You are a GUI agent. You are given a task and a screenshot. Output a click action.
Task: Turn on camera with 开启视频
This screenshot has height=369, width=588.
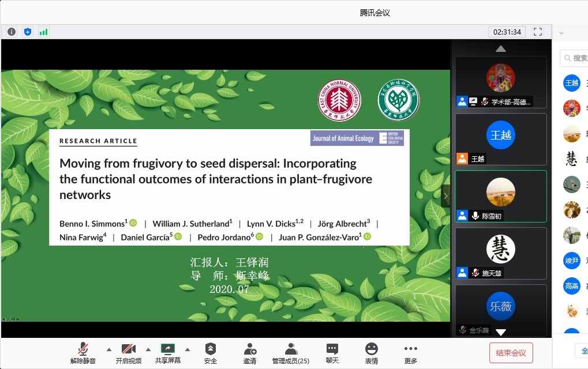pyautogui.click(x=128, y=353)
